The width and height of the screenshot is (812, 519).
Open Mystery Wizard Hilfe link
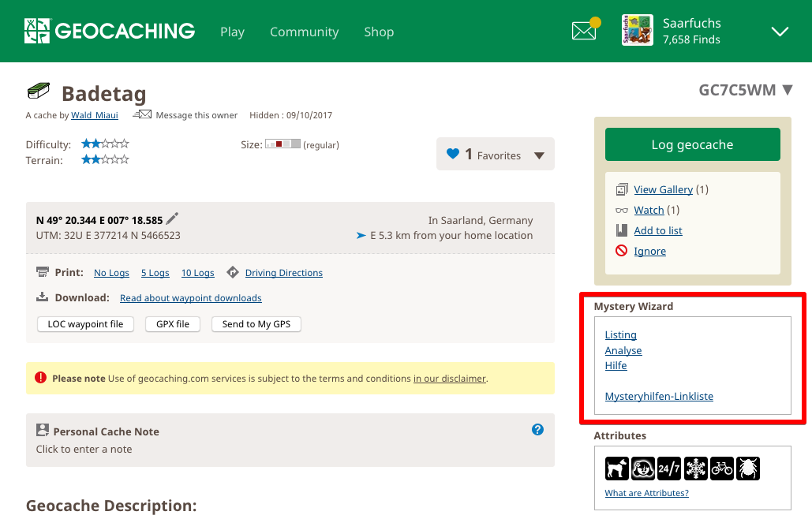[x=616, y=365]
